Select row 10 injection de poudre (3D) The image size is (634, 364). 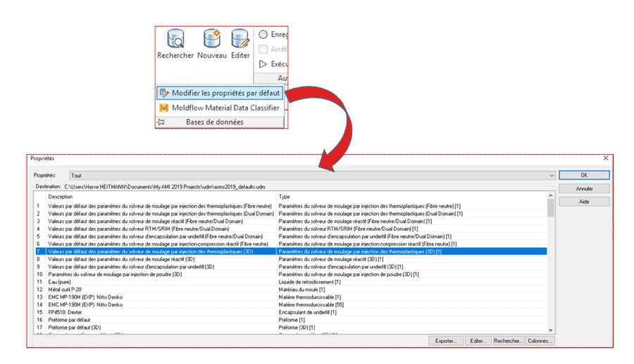[x=291, y=275]
